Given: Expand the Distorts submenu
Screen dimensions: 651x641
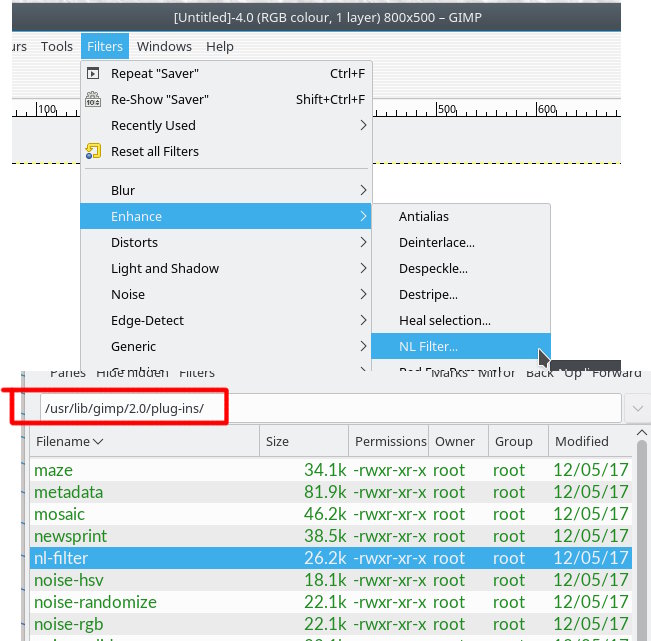Looking at the screenshot, I should 226,242.
